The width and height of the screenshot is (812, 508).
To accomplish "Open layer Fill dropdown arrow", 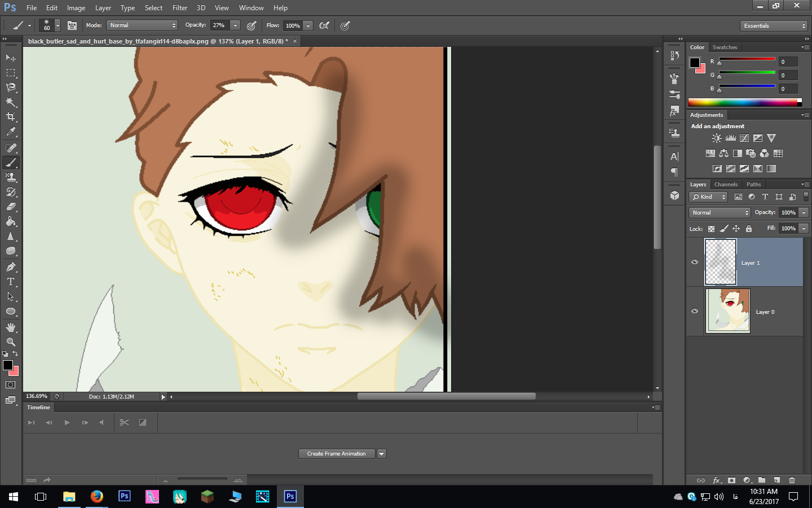I will [x=804, y=229].
